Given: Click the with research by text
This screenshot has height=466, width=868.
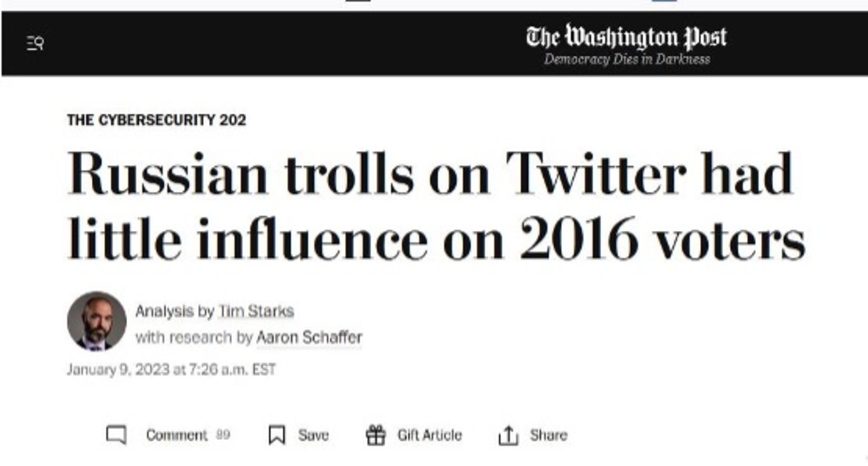Looking at the screenshot, I should (x=194, y=337).
